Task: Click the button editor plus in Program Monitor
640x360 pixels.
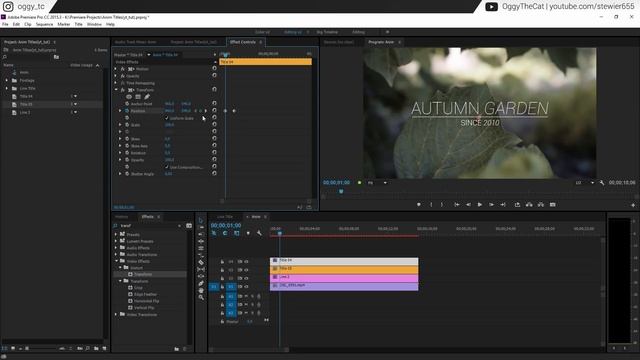Action: 633,205
